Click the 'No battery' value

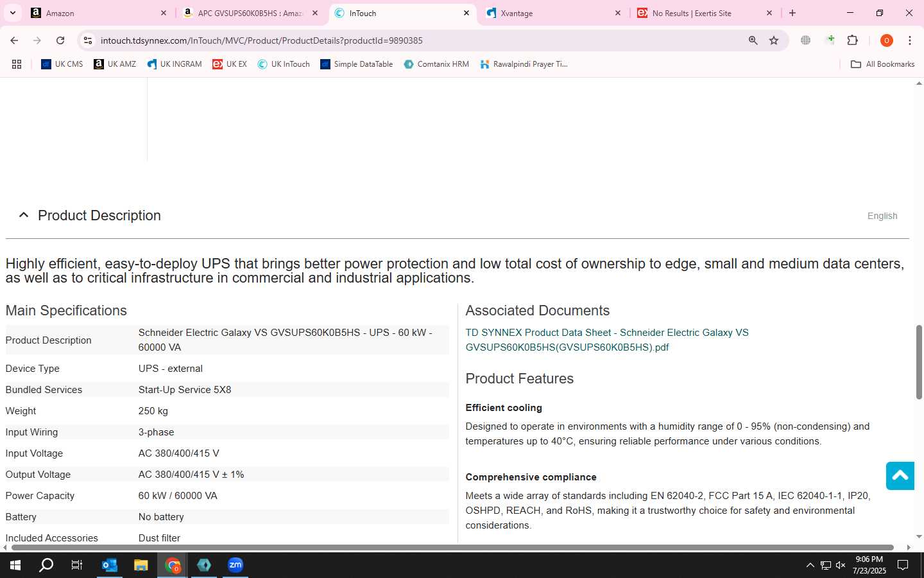161,517
